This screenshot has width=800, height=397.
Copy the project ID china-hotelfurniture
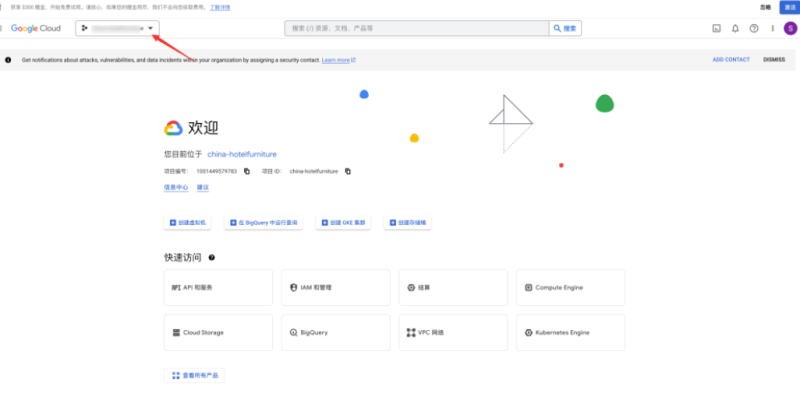[348, 171]
